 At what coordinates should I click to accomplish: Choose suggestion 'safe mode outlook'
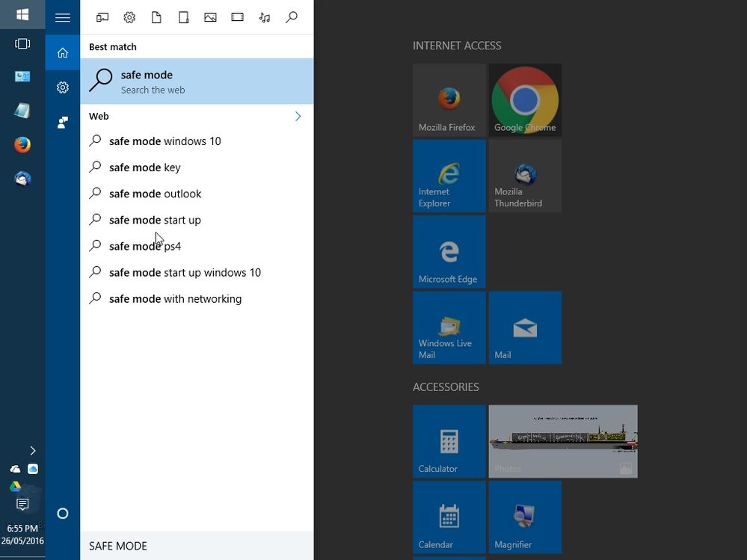click(x=197, y=194)
